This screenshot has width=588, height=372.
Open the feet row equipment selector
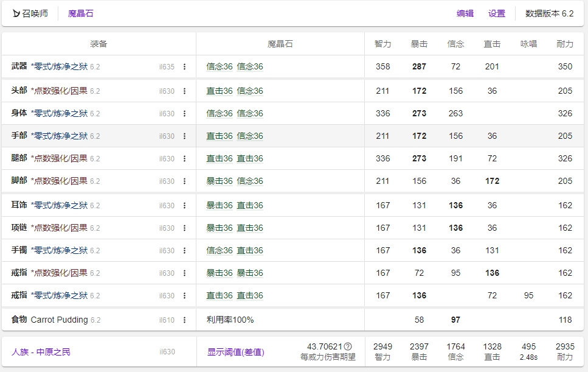coord(59,181)
